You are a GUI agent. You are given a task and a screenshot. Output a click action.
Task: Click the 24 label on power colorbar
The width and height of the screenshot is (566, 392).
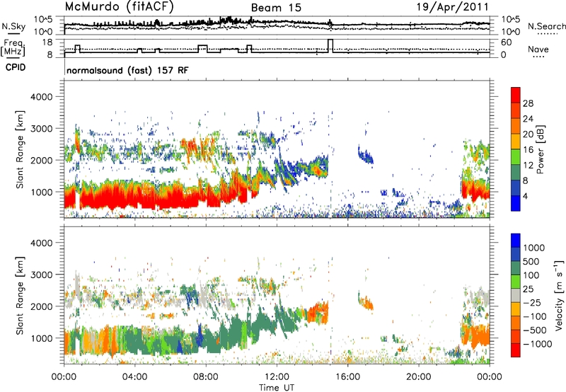pyautogui.click(x=528, y=119)
